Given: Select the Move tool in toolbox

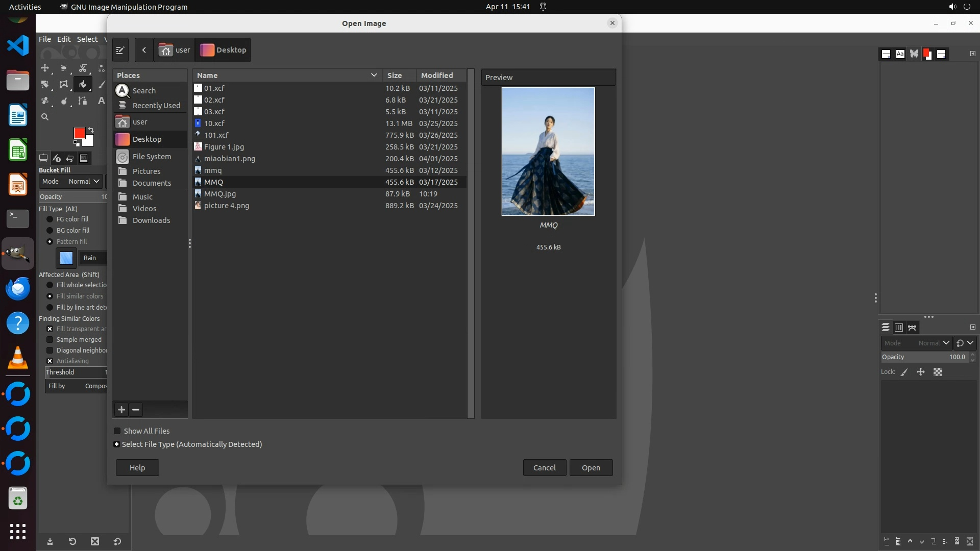Looking at the screenshot, I should click(45, 68).
